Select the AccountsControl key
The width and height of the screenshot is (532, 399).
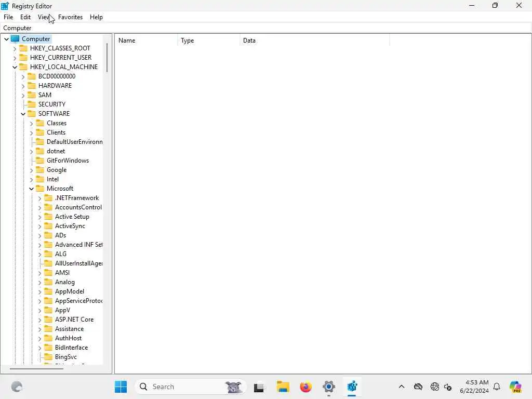pyautogui.click(x=78, y=207)
